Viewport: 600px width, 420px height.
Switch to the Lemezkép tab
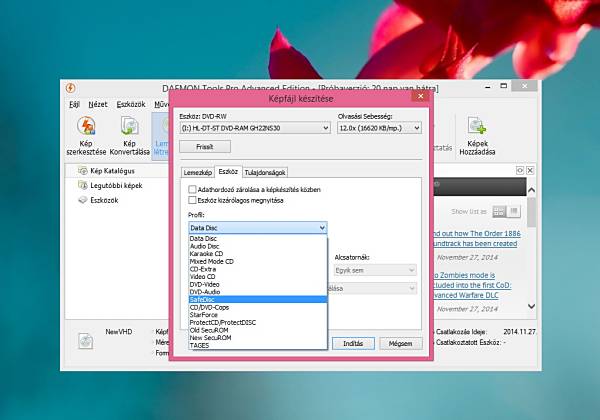point(197,173)
